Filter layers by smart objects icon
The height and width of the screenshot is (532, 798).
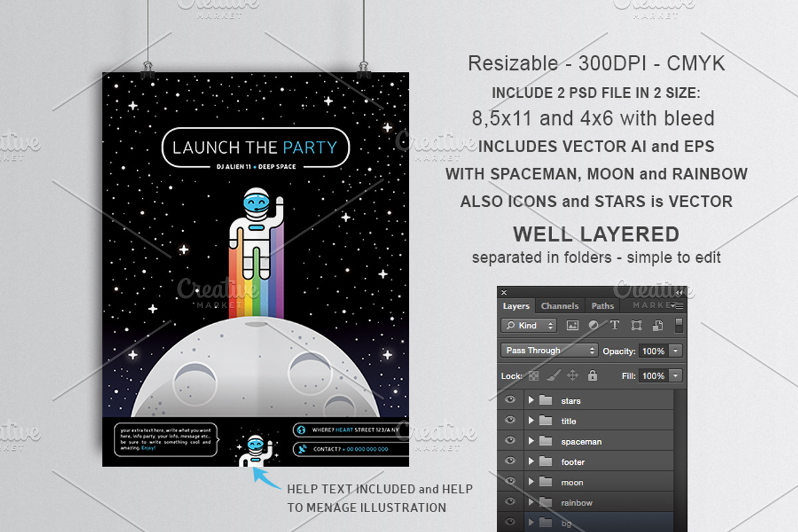(x=658, y=325)
